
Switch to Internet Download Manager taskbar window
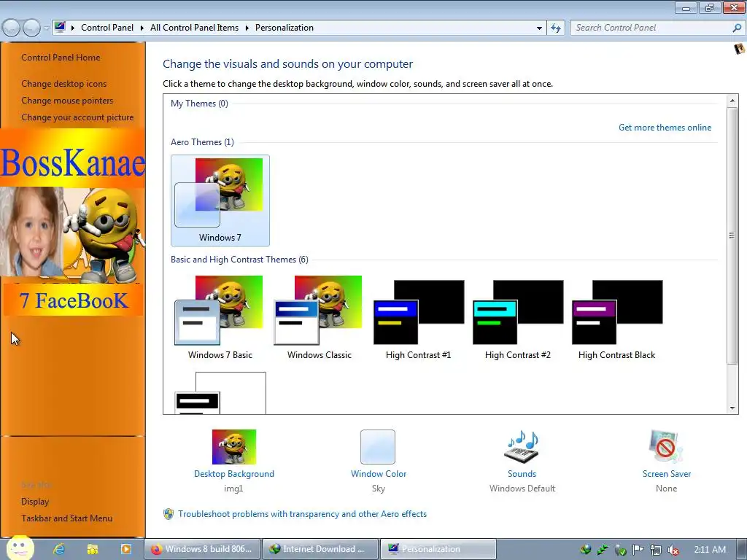320,549
